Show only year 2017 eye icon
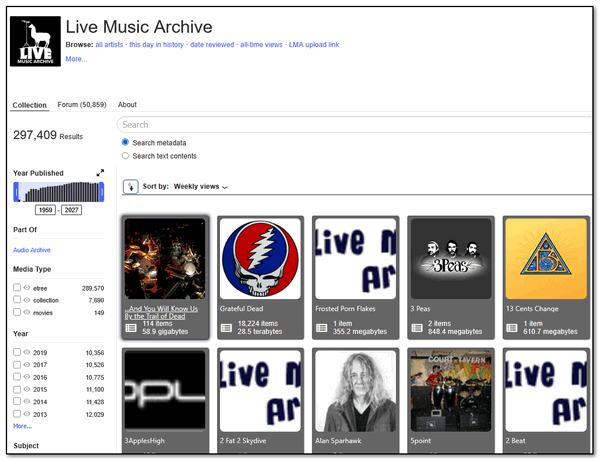 (x=27, y=365)
